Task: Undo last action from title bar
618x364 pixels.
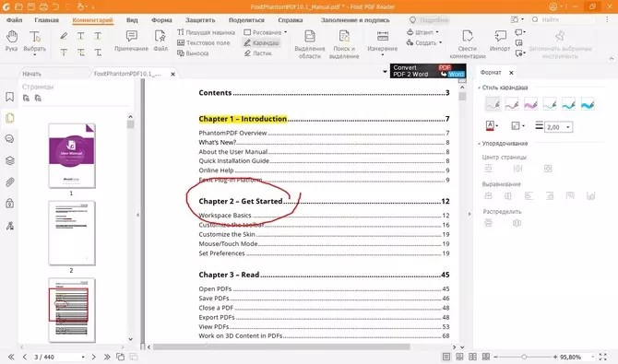Action: 56,6
